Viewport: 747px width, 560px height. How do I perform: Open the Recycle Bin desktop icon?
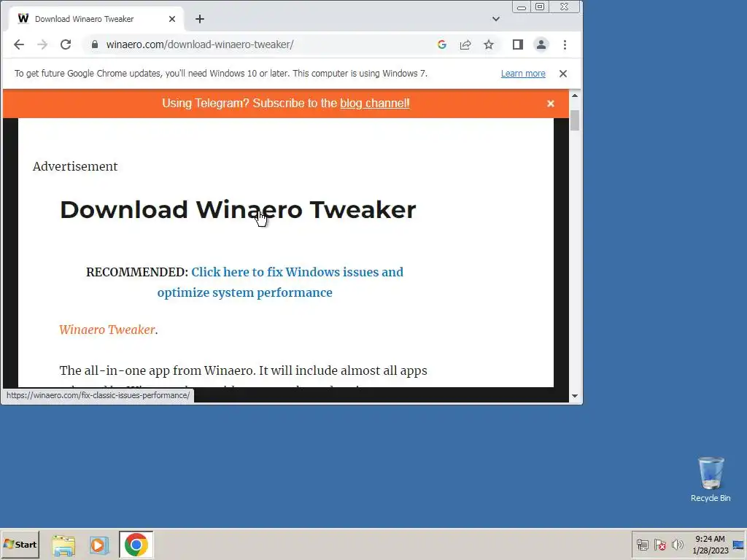click(x=711, y=479)
